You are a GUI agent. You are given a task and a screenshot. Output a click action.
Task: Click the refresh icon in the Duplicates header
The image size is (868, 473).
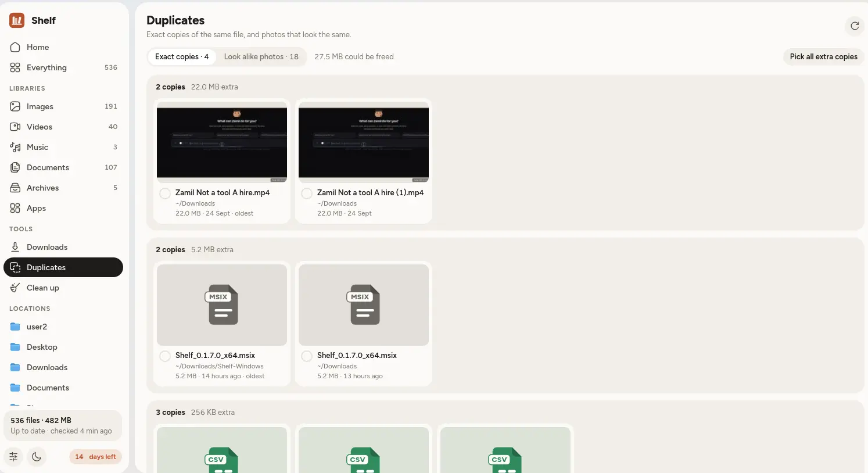[855, 26]
